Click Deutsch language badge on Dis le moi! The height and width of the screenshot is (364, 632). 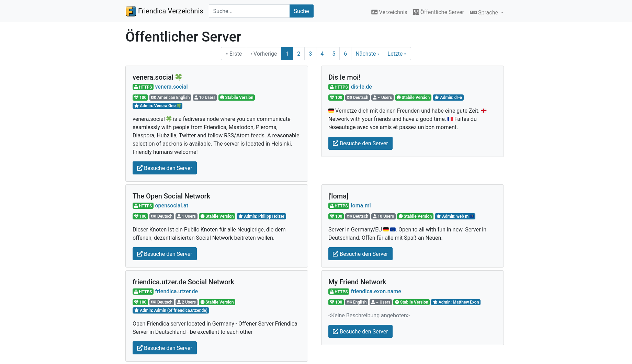coord(358,98)
